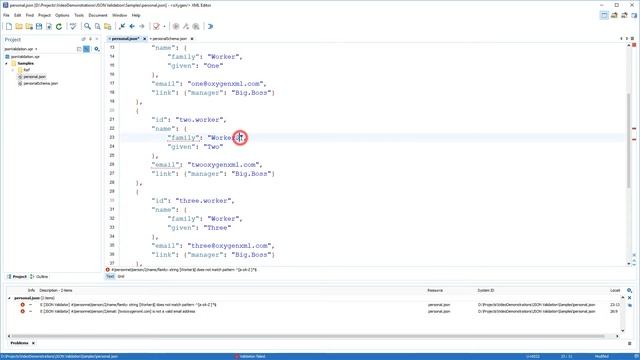Navigate forward with the right arrow
This screenshot has width=640, height=360.
pyautogui.click(x=142, y=27)
